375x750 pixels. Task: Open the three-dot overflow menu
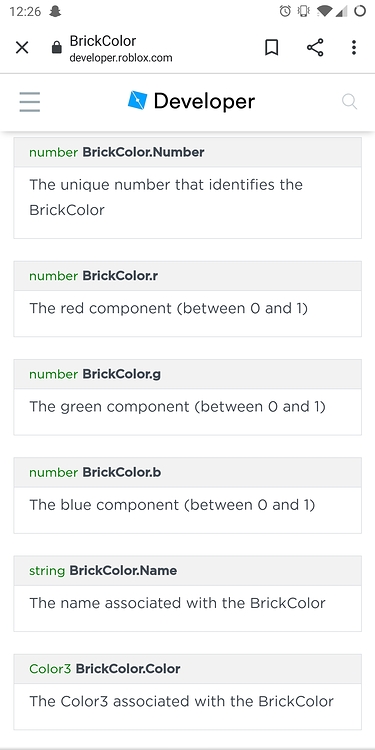[353, 47]
